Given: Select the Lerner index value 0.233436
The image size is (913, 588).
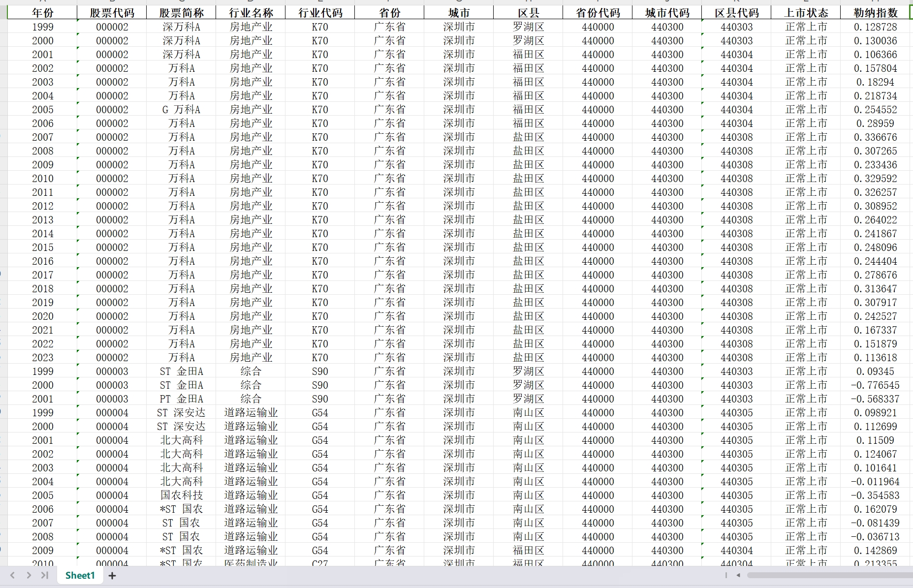Looking at the screenshot, I should 875,165.
